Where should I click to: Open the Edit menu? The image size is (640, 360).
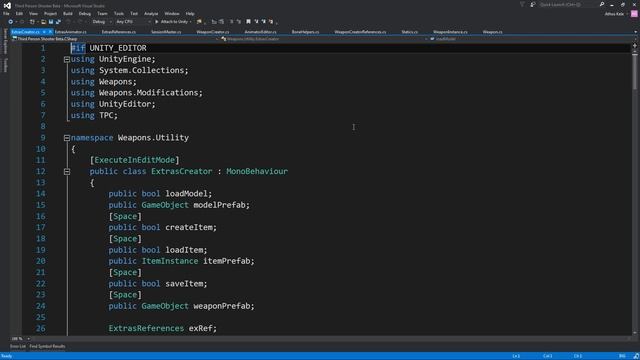(19, 13)
